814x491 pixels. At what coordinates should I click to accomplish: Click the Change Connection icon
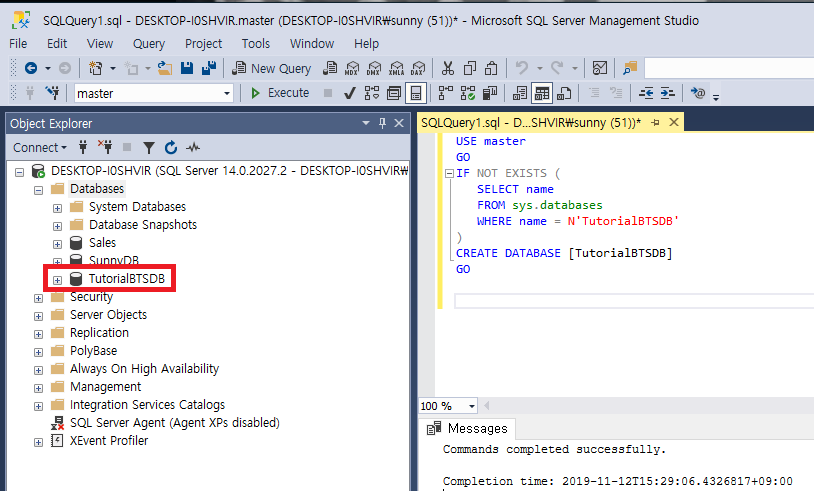52,93
